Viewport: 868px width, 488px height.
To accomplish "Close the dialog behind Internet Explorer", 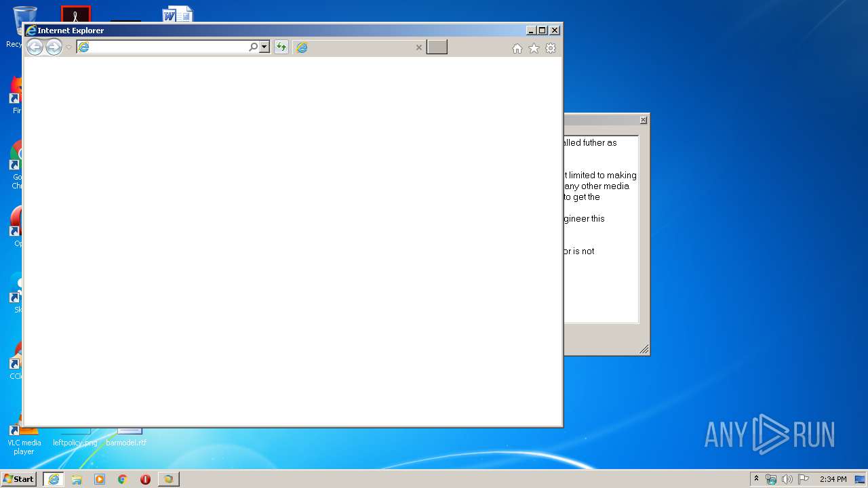I will [644, 120].
